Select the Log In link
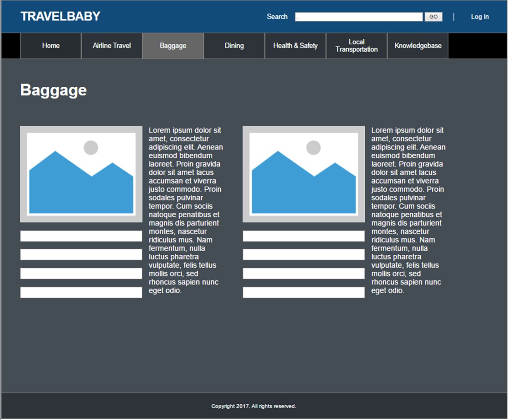The image size is (508, 420). 479,16
